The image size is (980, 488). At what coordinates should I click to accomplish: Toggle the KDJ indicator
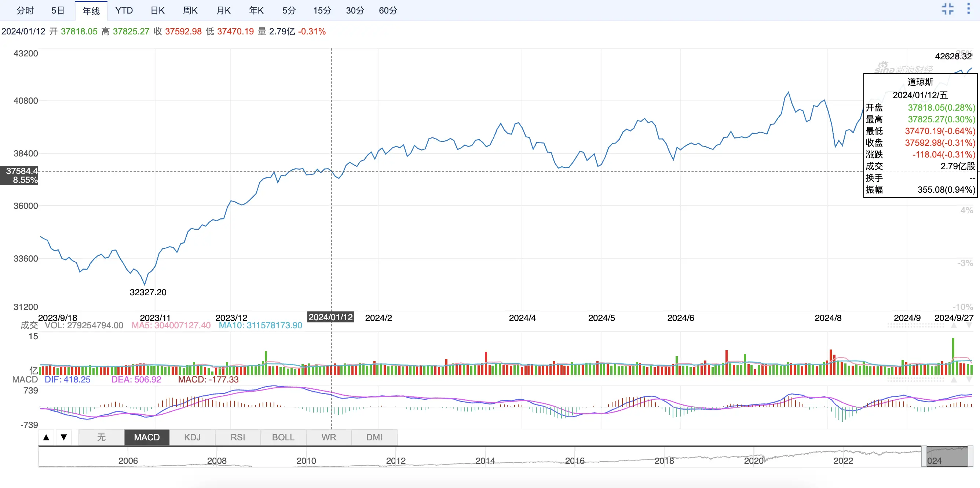click(192, 437)
